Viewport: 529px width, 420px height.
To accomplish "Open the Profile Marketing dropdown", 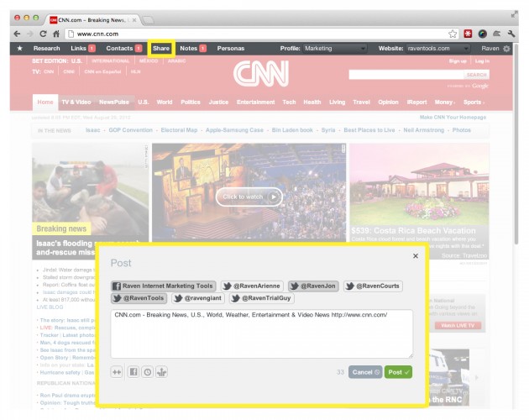I will tap(335, 48).
